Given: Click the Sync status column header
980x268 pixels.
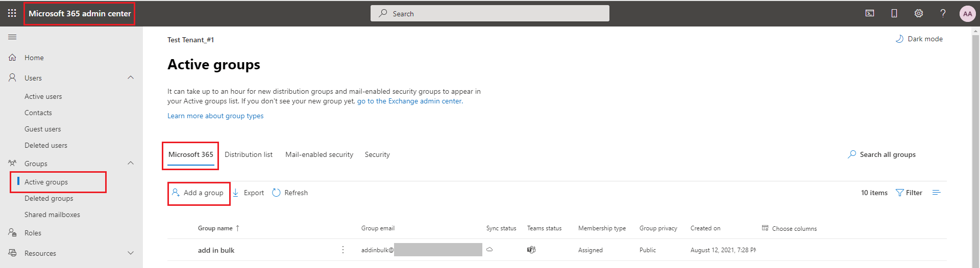Looking at the screenshot, I should tap(501, 228).
